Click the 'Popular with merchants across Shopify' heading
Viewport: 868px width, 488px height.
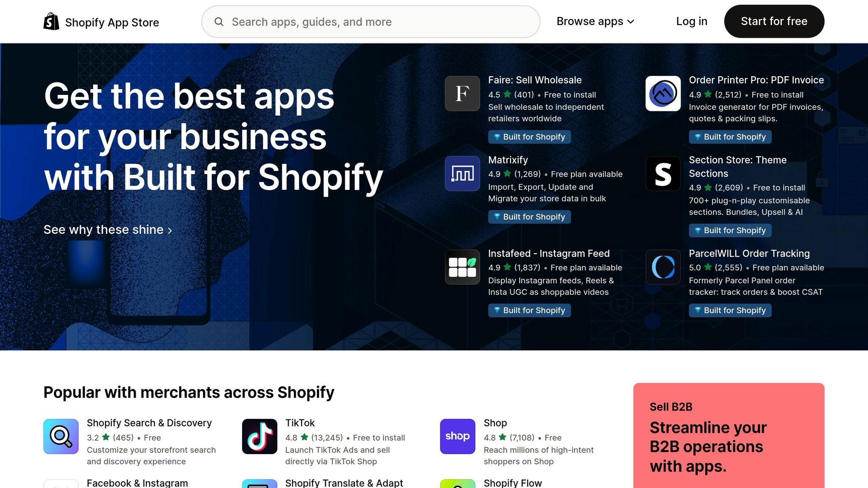189,393
